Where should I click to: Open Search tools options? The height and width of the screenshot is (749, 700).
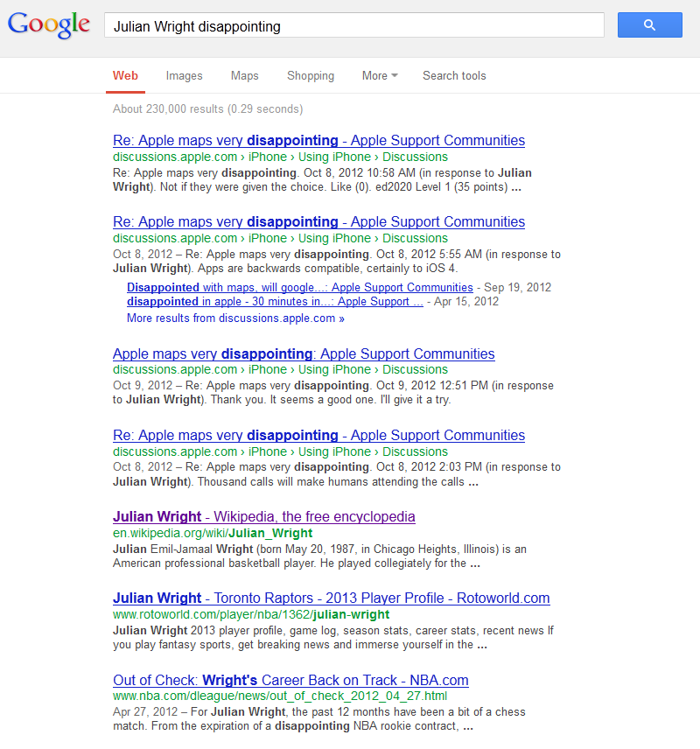pos(454,76)
